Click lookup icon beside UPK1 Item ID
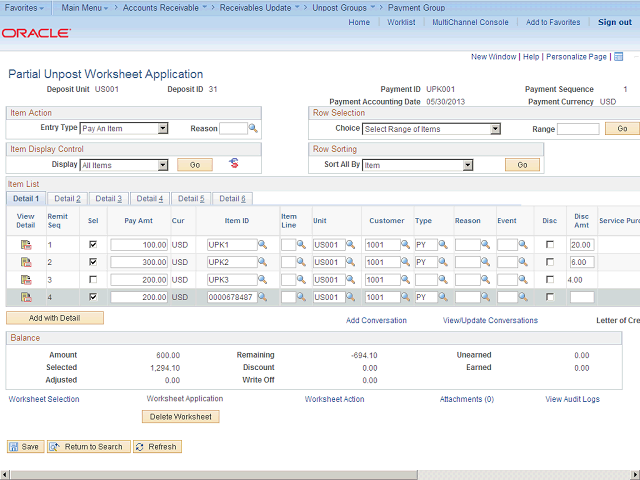 point(262,245)
